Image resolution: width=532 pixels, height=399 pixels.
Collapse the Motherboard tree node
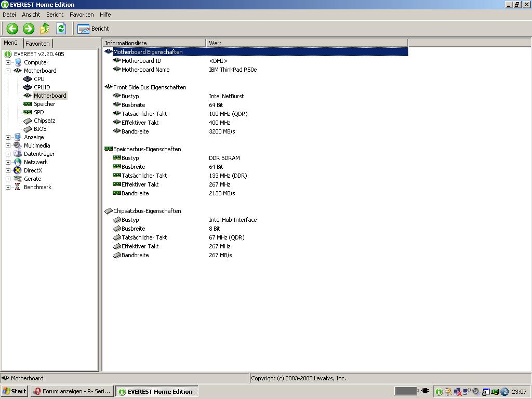8,71
